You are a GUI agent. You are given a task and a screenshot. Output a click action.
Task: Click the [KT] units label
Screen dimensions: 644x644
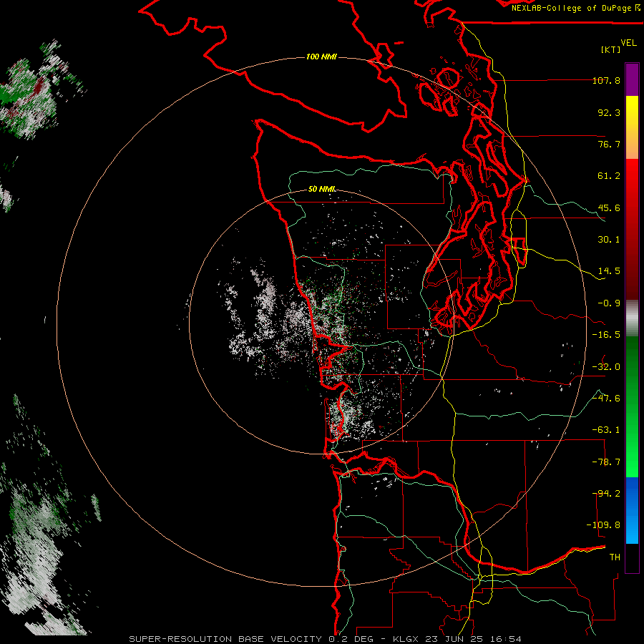[x=611, y=49]
